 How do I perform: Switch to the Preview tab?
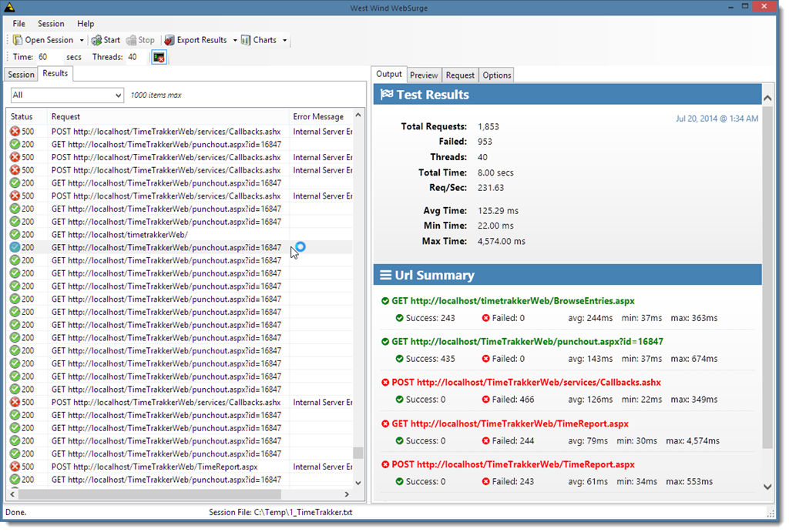pos(424,75)
